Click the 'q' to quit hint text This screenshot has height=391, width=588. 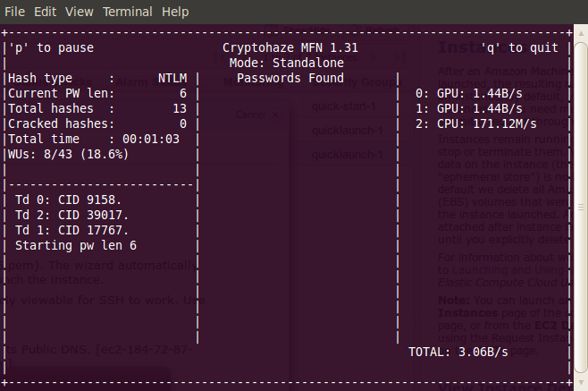pos(519,47)
